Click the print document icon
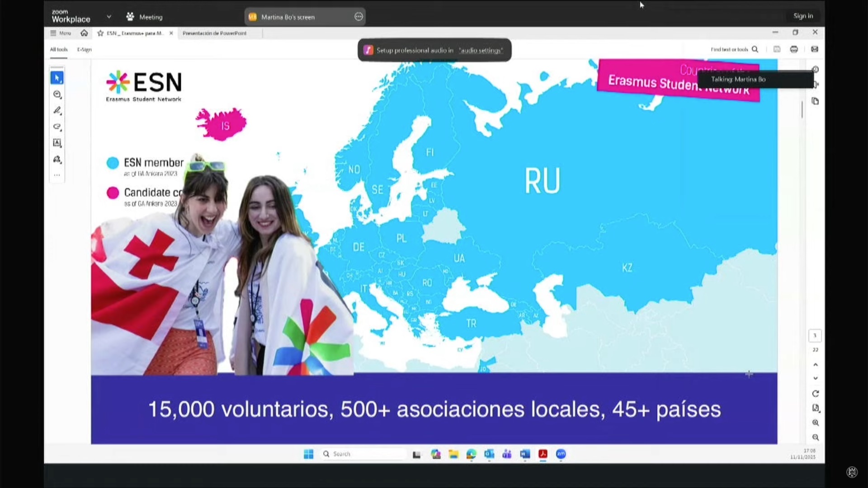This screenshot has width=868, height=488. (x=794, y=49)
